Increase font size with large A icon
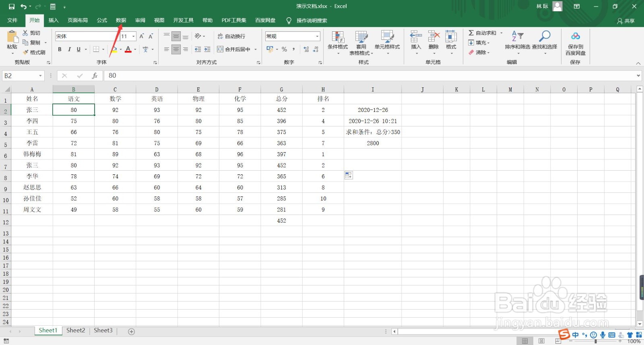644x345 pixels. click(142, 36)
